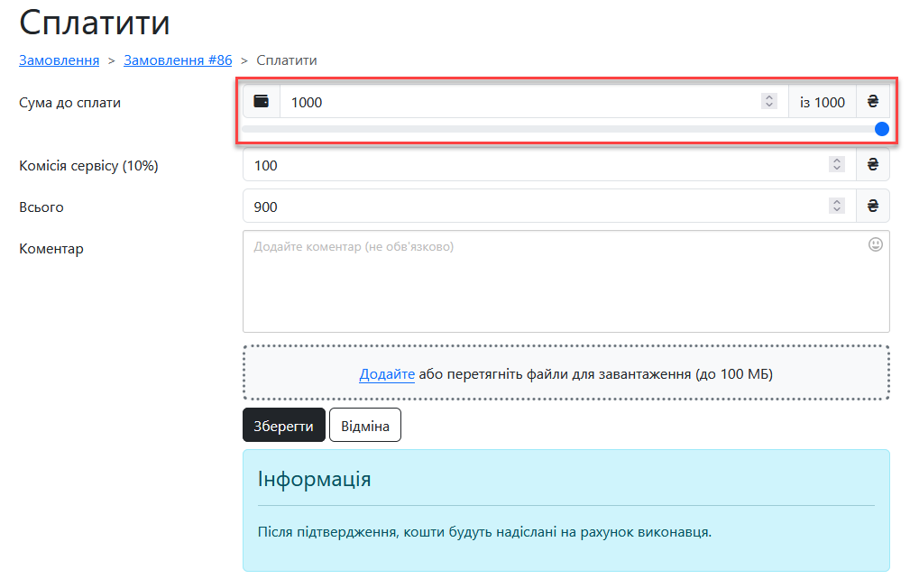Click into the comment textarea

565,281
